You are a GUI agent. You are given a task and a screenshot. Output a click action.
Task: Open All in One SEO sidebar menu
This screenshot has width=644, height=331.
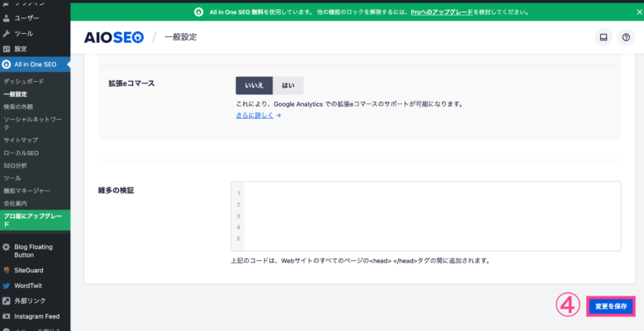[x=36, y=64]
